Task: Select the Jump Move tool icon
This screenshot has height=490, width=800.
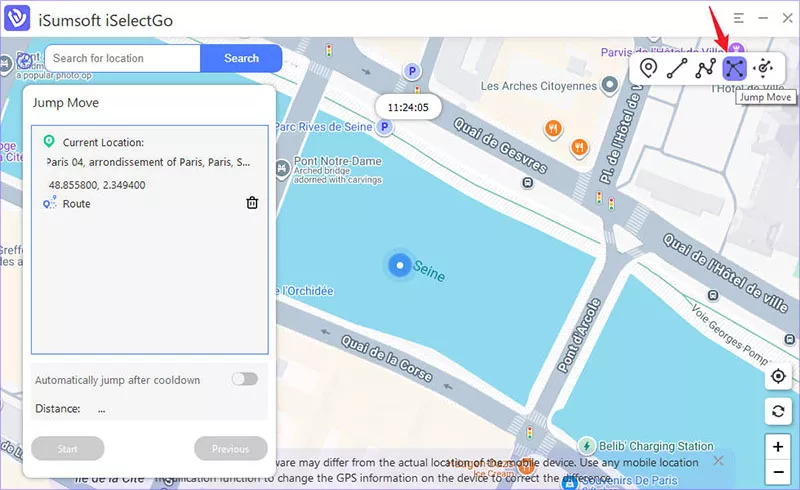Action: point(735,68)
